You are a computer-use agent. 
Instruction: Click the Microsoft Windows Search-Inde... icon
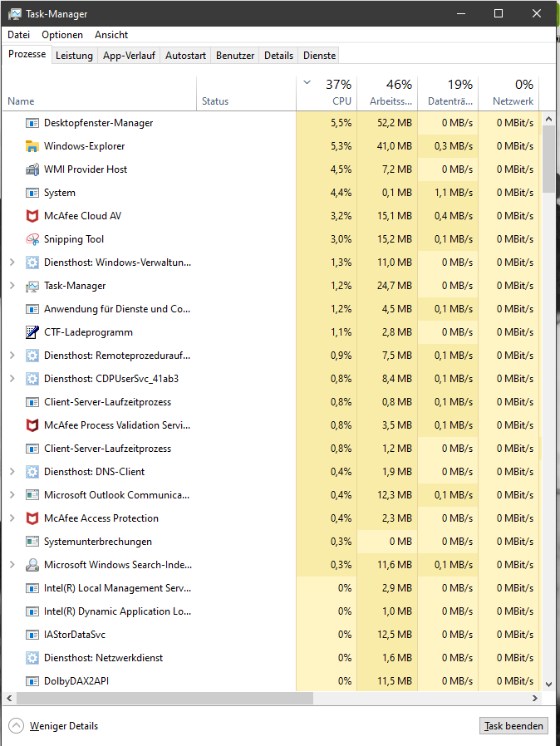coord(32,565)
